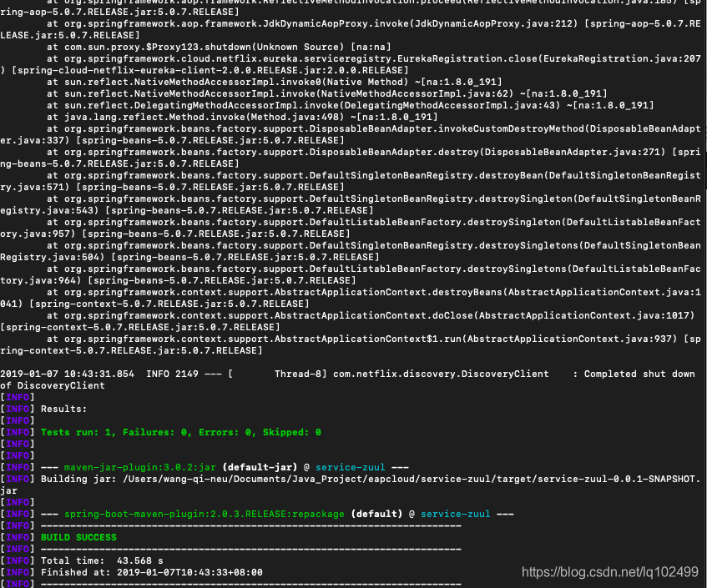Click the 'BUILD SUCCESS' text
The image size is (707, 588).
78,537
